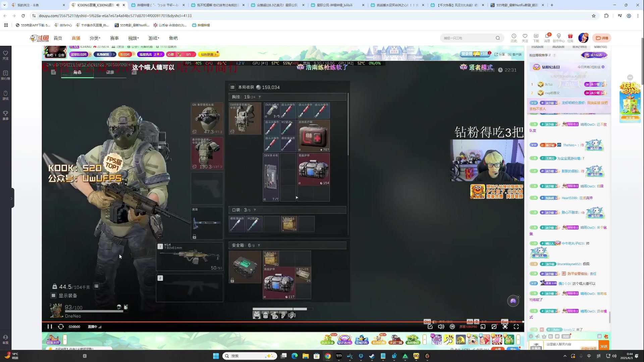Expand the 分类 navigation dropdown
Image resolution: width=644 pixels, height=362 pixels.
tap(95, 38)
